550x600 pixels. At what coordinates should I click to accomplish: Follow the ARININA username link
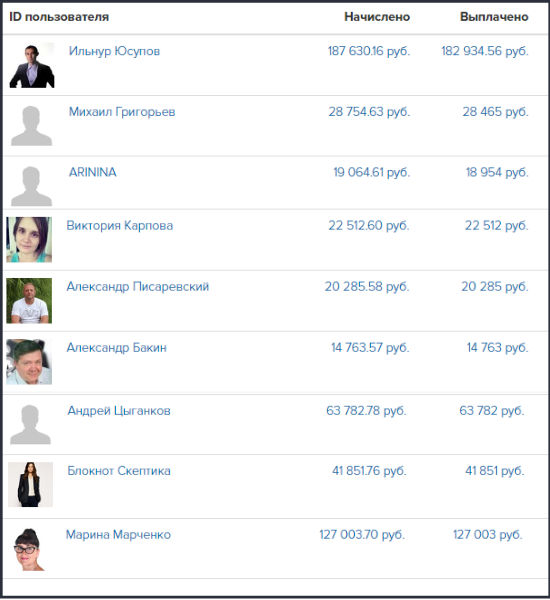pos(93,172)
